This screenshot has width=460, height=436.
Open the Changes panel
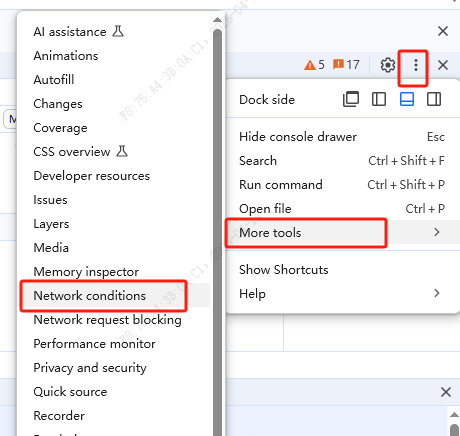tap(114, 104)
